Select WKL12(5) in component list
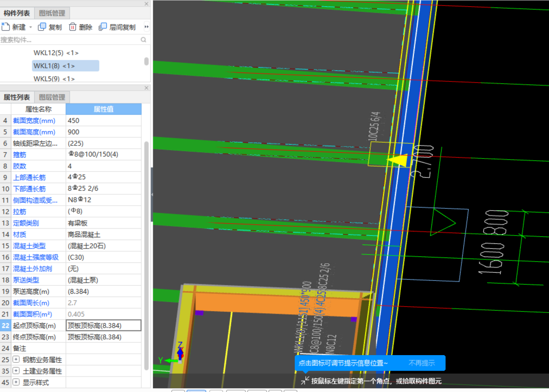 pos(56,53)
